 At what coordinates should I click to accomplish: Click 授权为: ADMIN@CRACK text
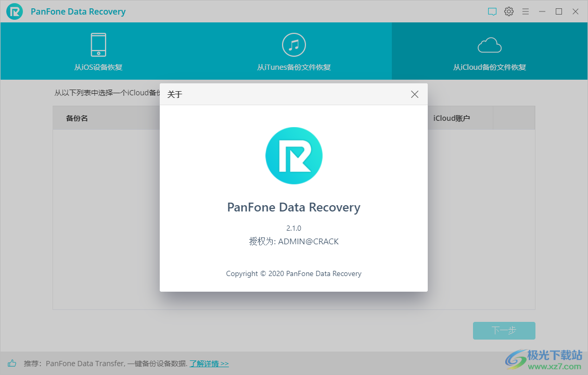[293, 241]
